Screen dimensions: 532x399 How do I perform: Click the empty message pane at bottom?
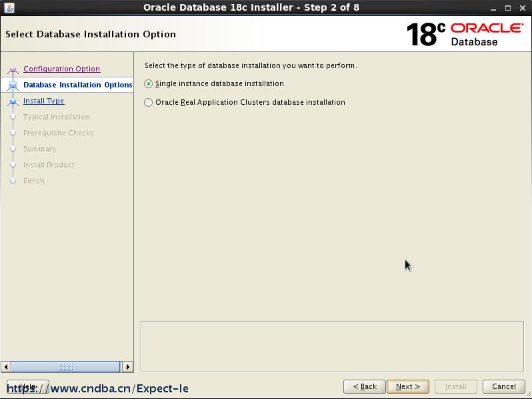coord(332,347)
